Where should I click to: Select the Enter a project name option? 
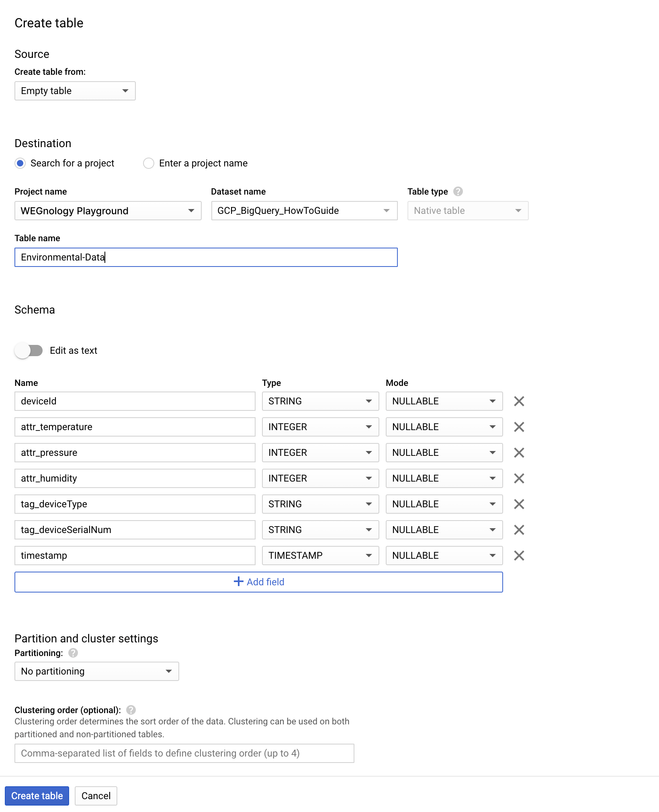point(149,163)
